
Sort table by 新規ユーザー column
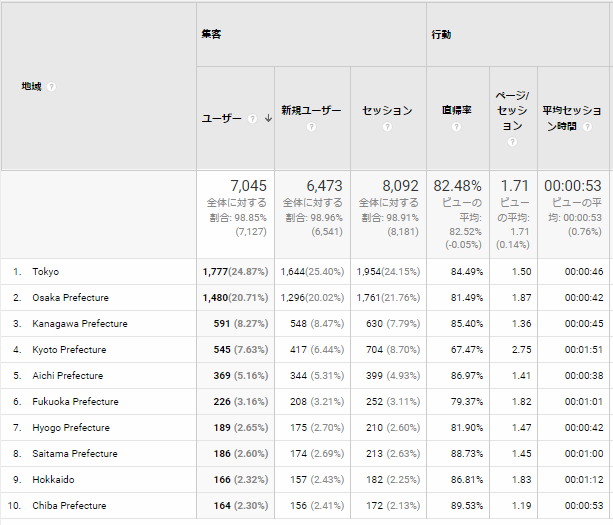click(311, 110)
